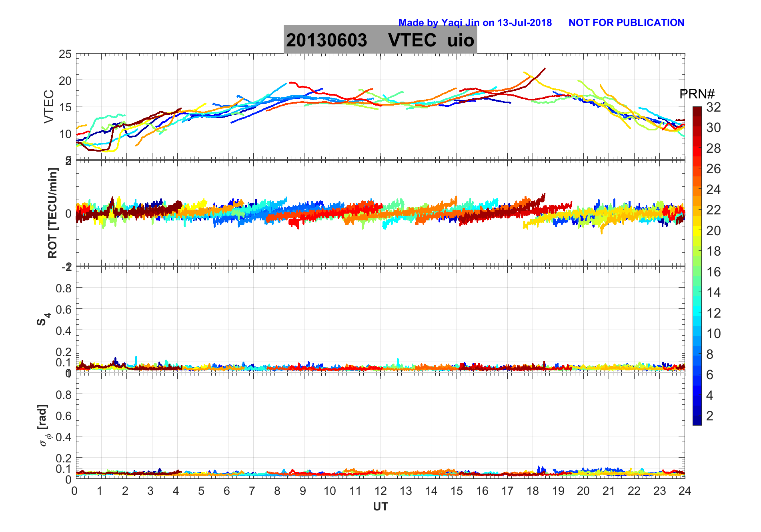Click the PRN# rainbow color bar
Screen dimensions: 761x532
(x=697, y=266)
